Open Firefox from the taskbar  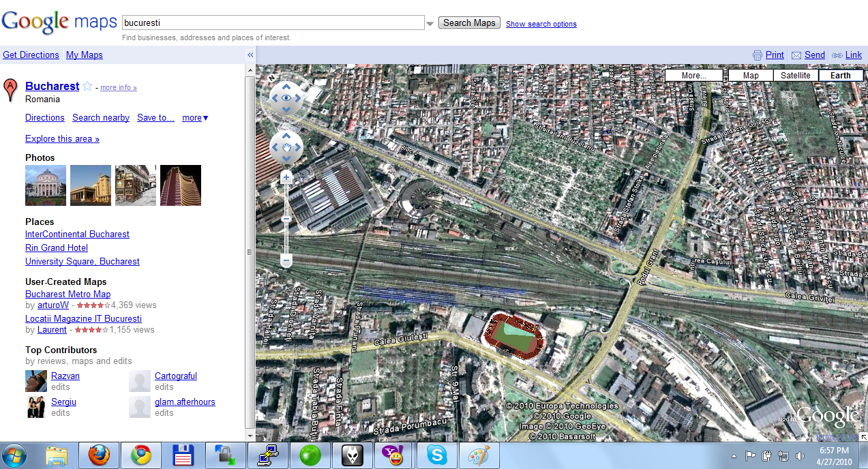99,455
